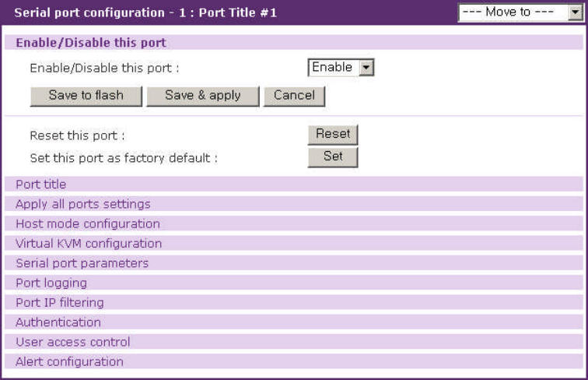The image size is (588, 380).
Task: Expand the Authentication section
Action: point(58,322)
